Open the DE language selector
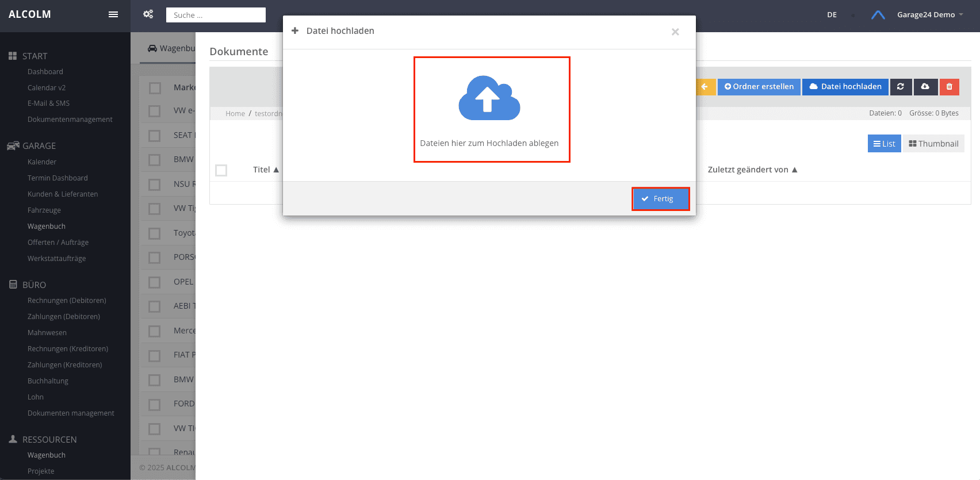This screenshot has height=480, width=980. [x=832, y=15]
